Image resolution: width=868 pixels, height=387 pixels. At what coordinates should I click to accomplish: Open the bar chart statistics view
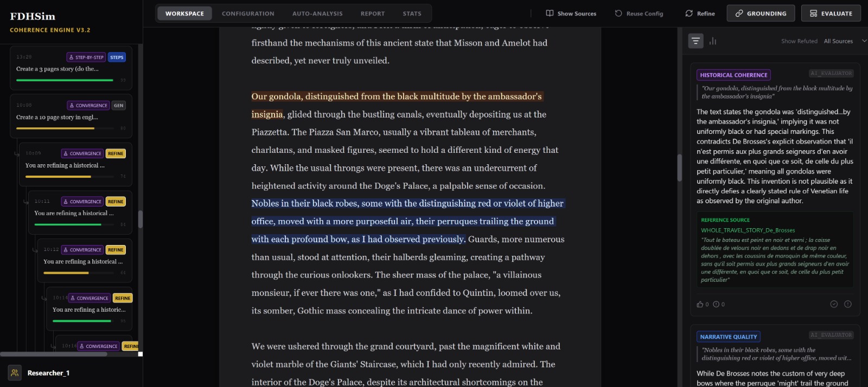[x=713, y=41]
